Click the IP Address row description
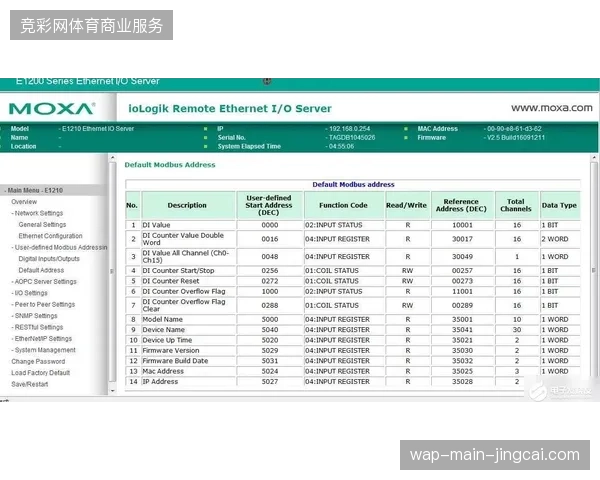This screenshot has width=600, height=480. [x=188, y=382]
